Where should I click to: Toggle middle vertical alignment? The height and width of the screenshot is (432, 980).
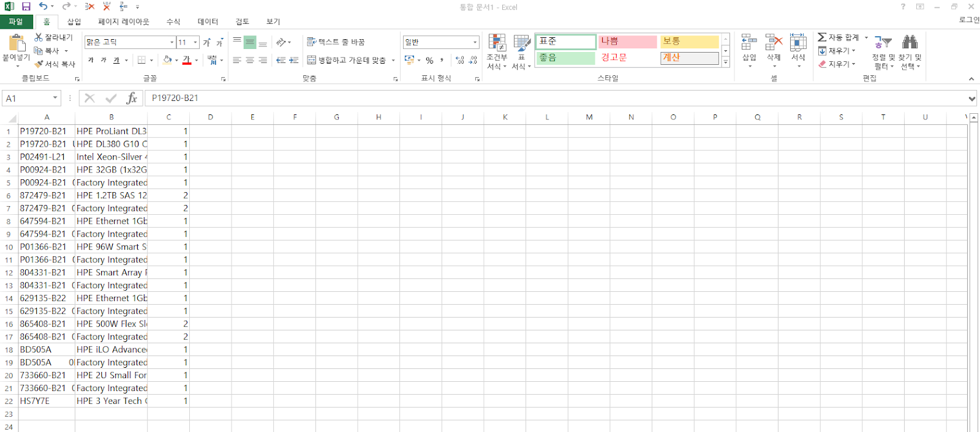point(250,42)
